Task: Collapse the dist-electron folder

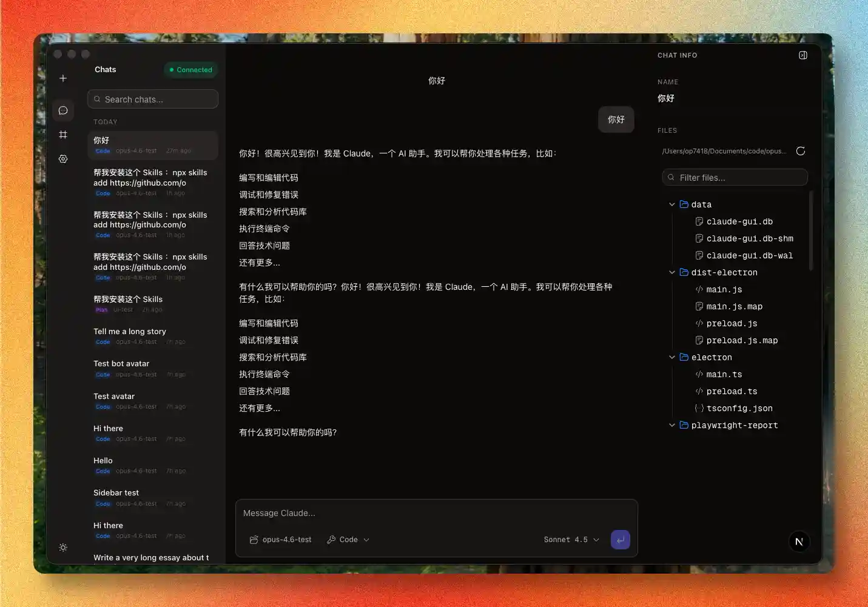Action: [671, 272]
